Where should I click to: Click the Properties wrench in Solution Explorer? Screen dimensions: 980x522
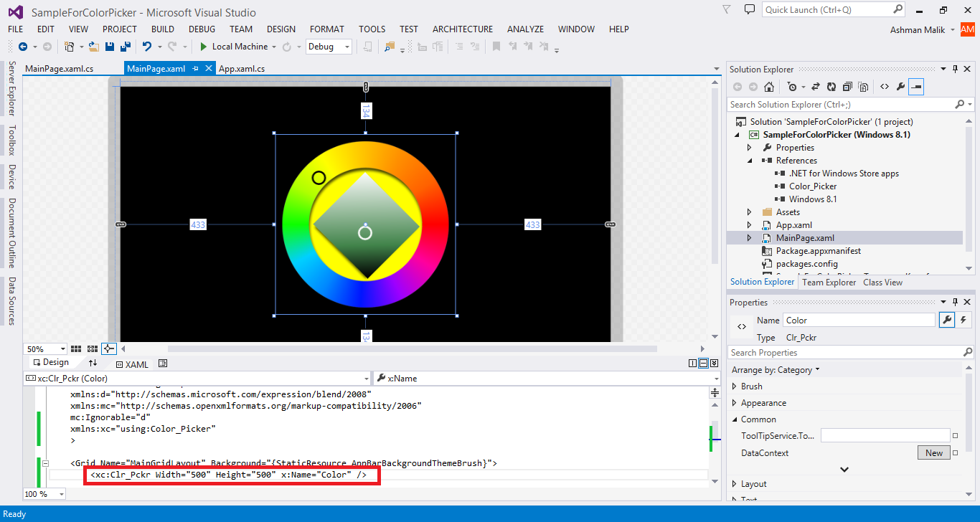(900, 86)
